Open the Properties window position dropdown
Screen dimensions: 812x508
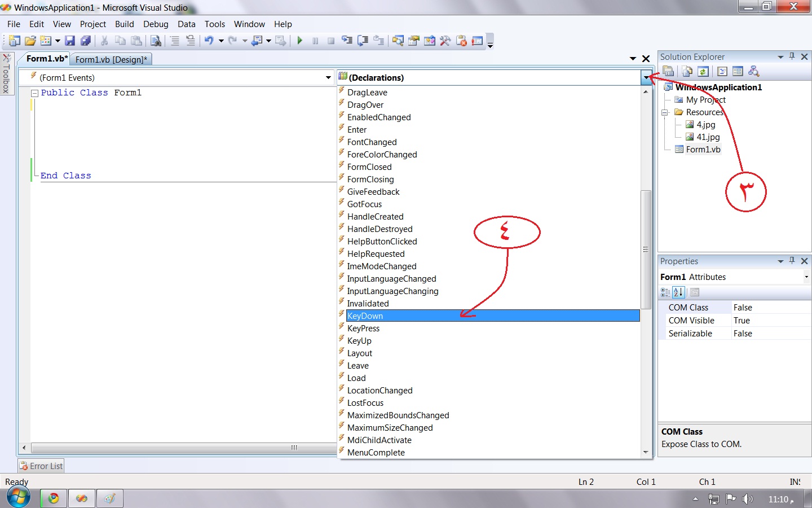coord(780,261)
